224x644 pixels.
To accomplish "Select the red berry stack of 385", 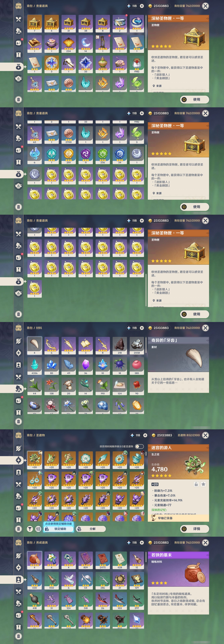I will (x=137, y=366).
